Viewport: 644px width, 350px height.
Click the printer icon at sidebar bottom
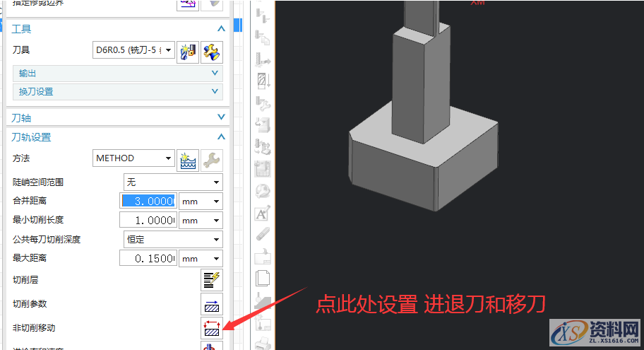[x=263, y=344]
